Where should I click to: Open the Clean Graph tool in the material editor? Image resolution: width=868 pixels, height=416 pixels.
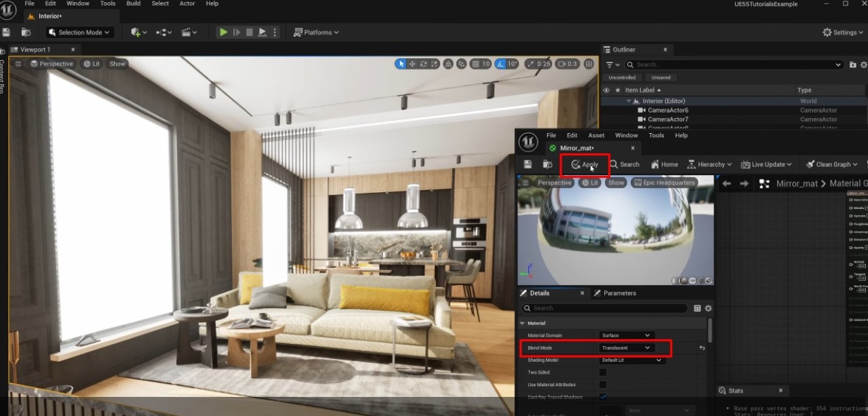[x=831, y=164]
